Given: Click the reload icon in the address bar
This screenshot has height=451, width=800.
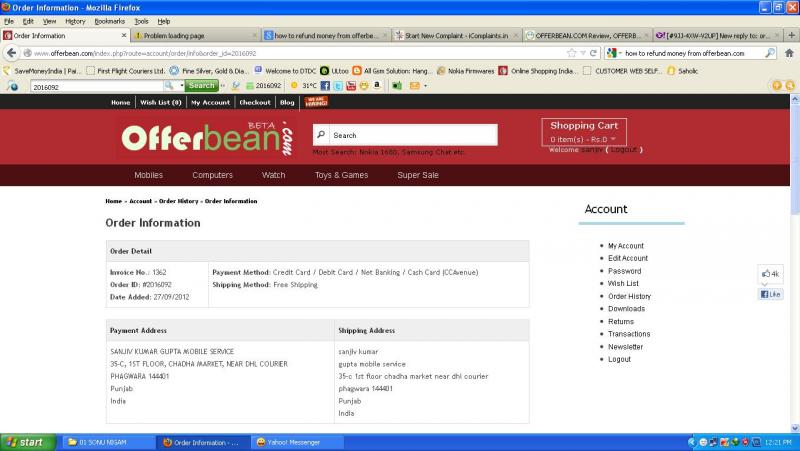Looking at the screenshot, I should coord(594,52).
